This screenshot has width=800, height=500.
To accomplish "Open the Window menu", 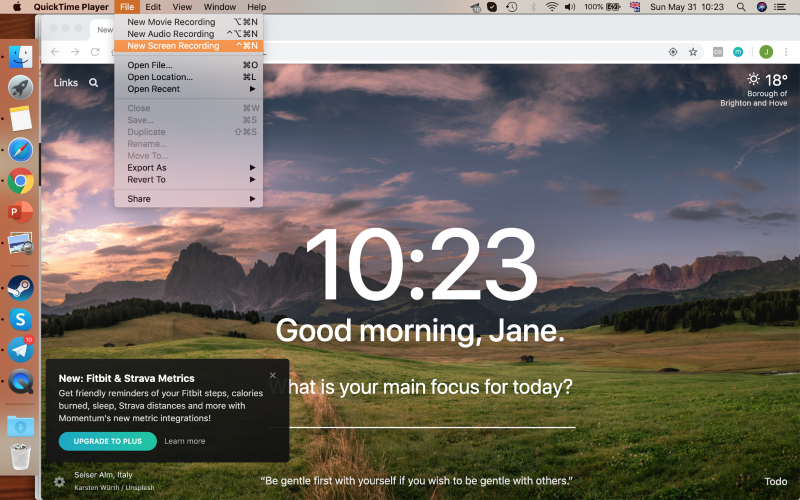I will 219,7.
